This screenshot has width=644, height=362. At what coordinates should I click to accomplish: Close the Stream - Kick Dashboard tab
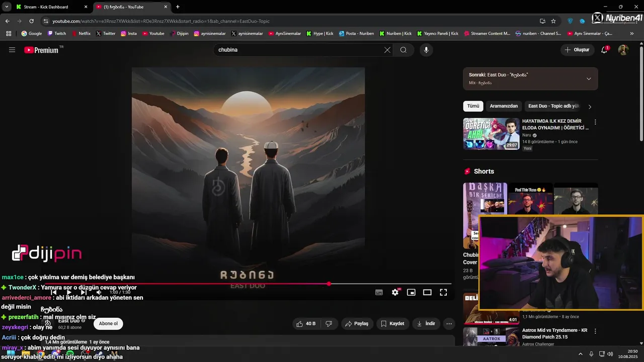coord(86,7)
